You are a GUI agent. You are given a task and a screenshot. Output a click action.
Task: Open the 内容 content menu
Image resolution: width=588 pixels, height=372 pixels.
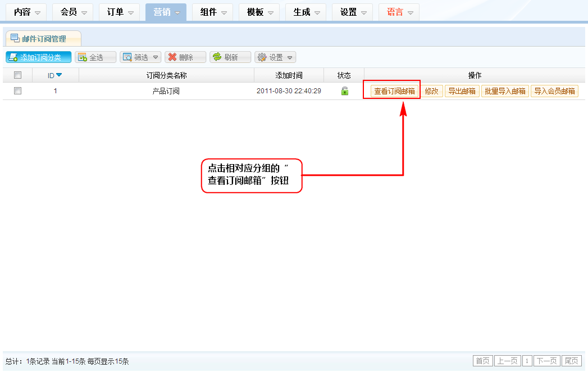click(x=26, y=12)
